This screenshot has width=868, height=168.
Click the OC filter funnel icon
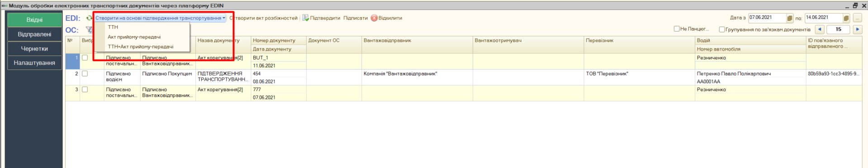click(89, 30)
